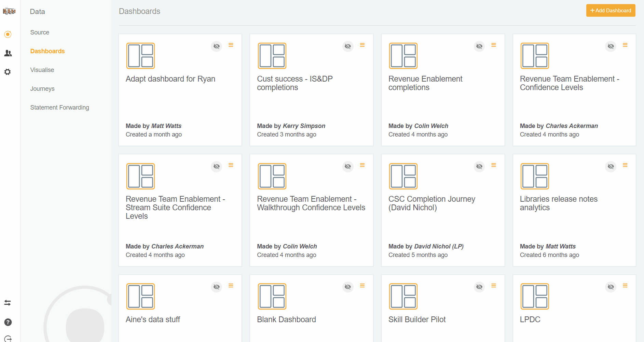Switch to the Source section
The width and height of the screenshot is (644, 342).
40,32
